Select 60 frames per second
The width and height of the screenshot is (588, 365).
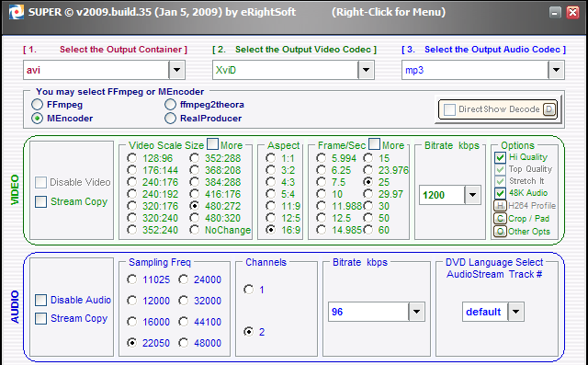click(x=368, y=230)
